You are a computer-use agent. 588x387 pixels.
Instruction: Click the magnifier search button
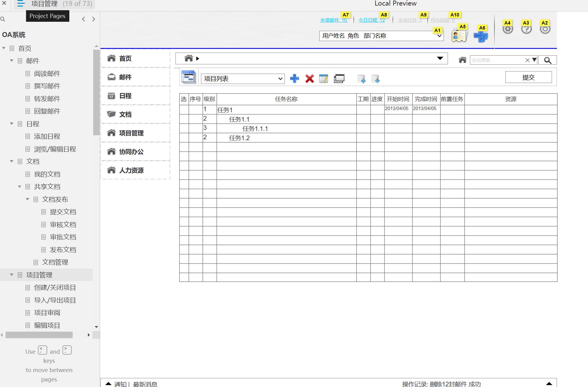point(547,60)
